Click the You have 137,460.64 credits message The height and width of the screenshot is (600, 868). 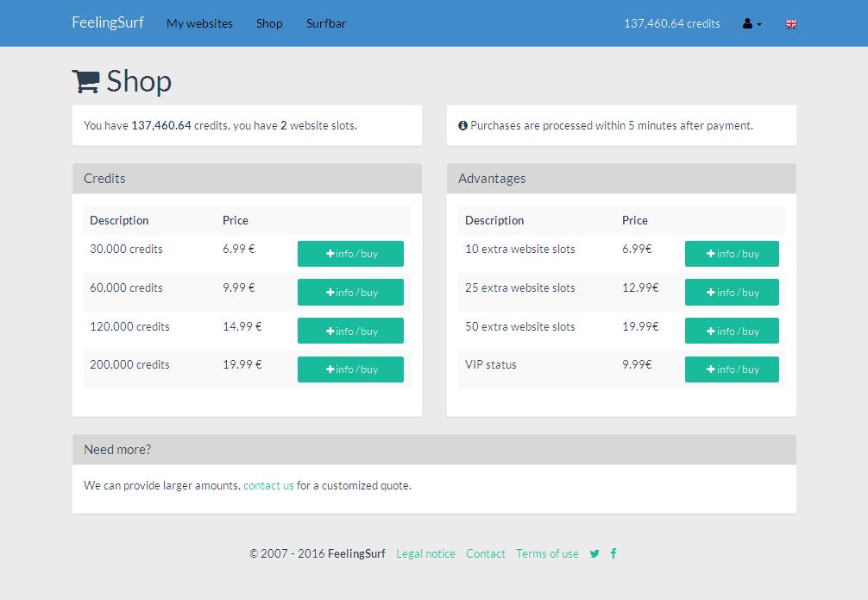coord(220,126)
